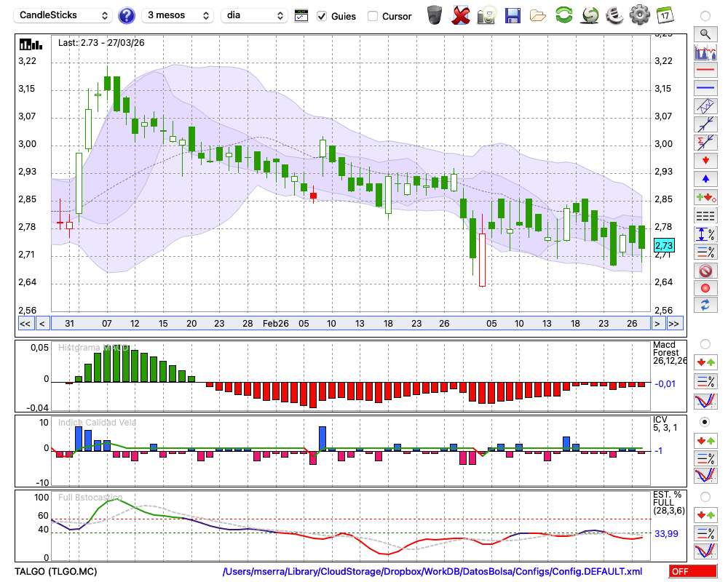Image resolution: width=728 pixels, height=582 pixels.
Task: Select the Macd Forest panel radio button
Action: (x=705, y=343)
